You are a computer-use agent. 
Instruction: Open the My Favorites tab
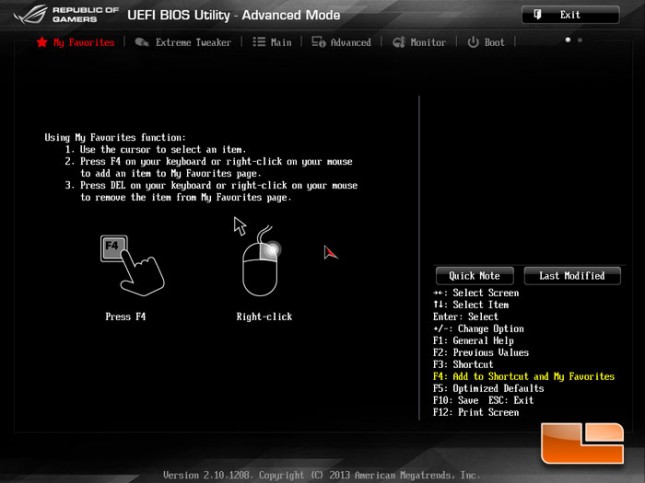pos(75,42)
